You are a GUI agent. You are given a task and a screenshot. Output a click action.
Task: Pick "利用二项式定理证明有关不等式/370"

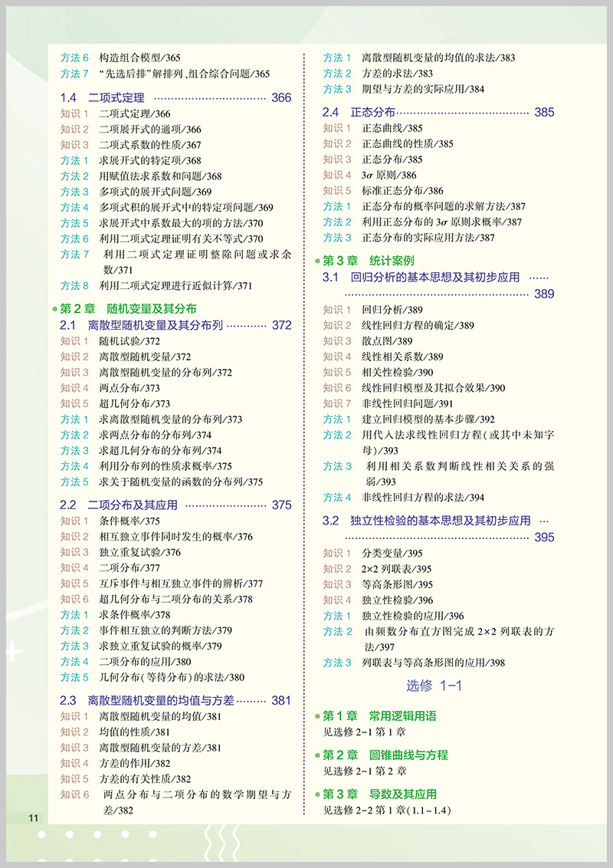[181, 239]
